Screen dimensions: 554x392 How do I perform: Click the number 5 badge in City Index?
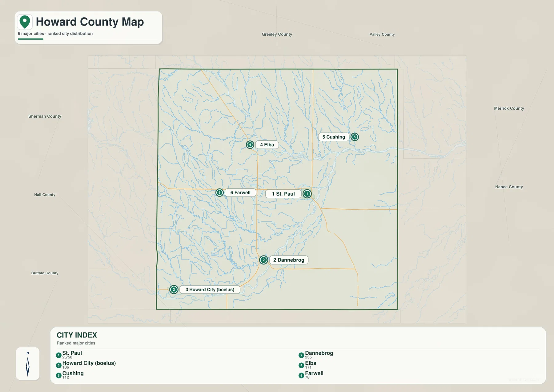pos(58,376)
